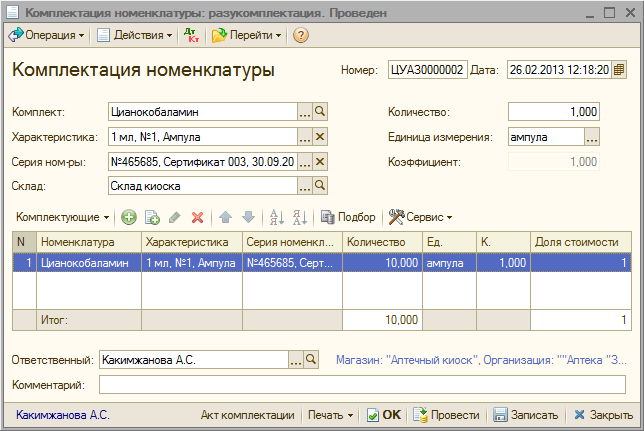Expand the Печать dropdown
Screen dimensions: 644x431
pyautogui.click(x=331, y=415)
